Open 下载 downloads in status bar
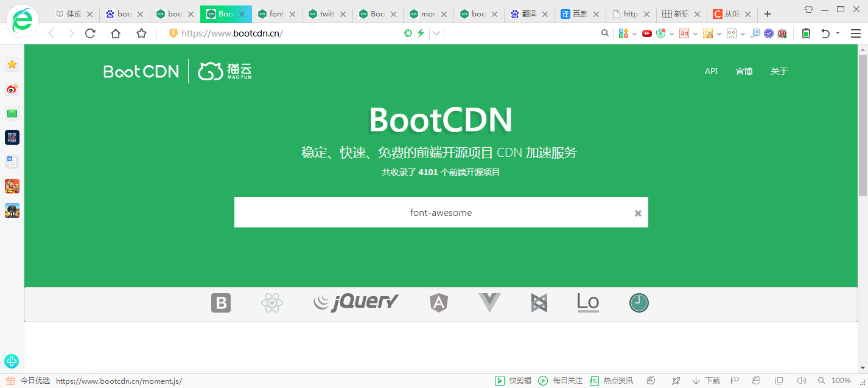Image resolution: width=868 pixels, height=388 pixels. tap(706, 381)
